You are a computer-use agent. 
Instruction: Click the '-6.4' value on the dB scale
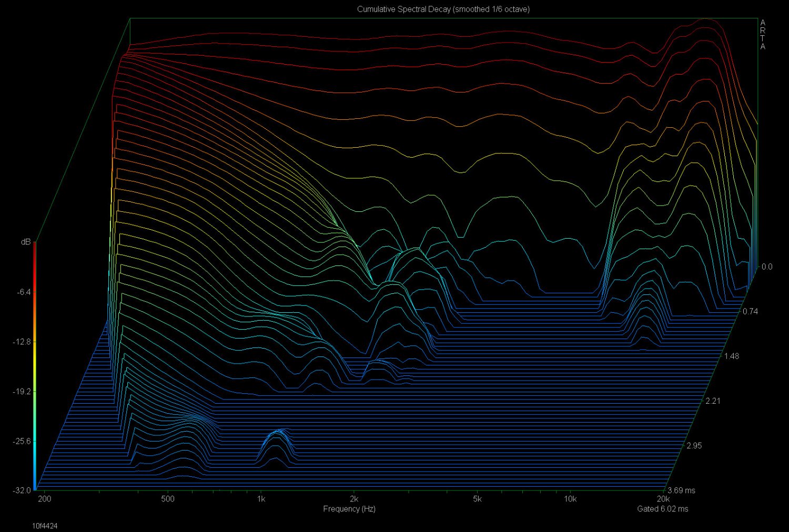pos(24,292)
